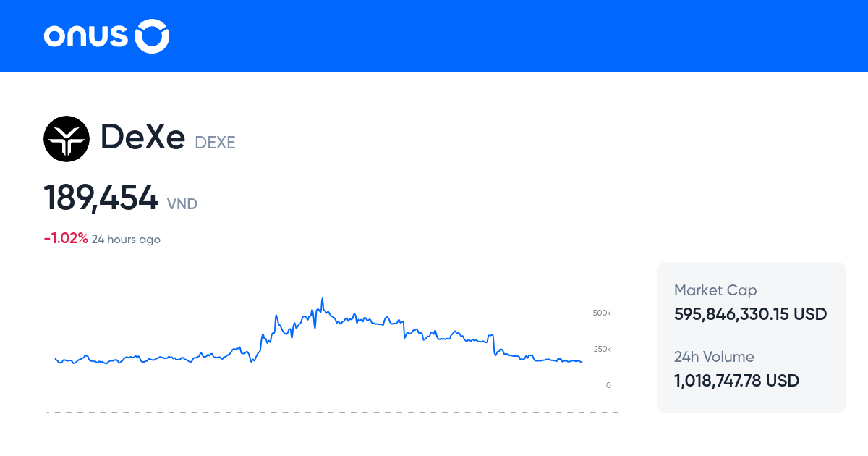Image resolution: width=868 pixels, height=456 pixels.
Task: Click the 24h Volume label
Action: 714,357
